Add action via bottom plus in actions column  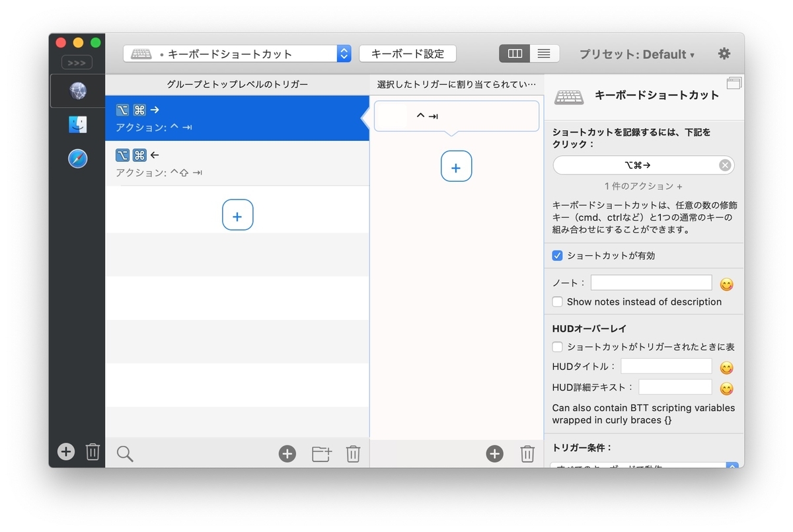(x=495, y=453)
